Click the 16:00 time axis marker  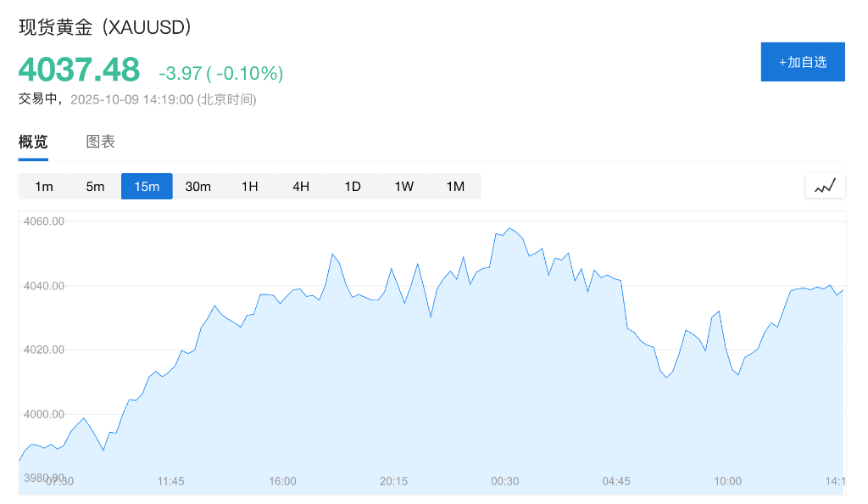click(282, 481)
